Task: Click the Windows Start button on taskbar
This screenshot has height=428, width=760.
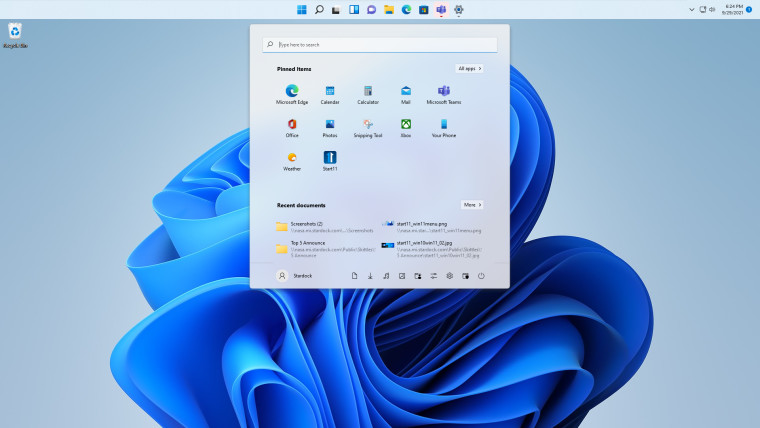Action: point(302,9)
